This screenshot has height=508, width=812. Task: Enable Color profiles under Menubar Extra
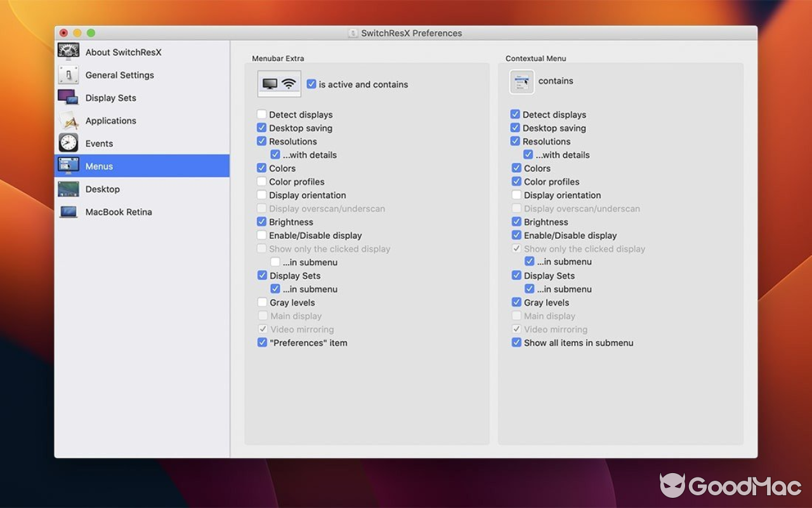(x=261, y=182)
